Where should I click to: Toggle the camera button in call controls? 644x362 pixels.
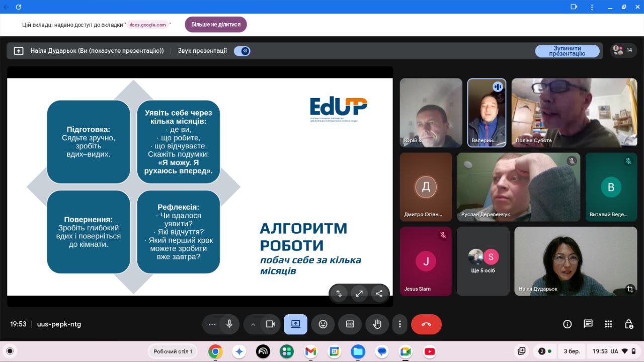coord(270,324)
